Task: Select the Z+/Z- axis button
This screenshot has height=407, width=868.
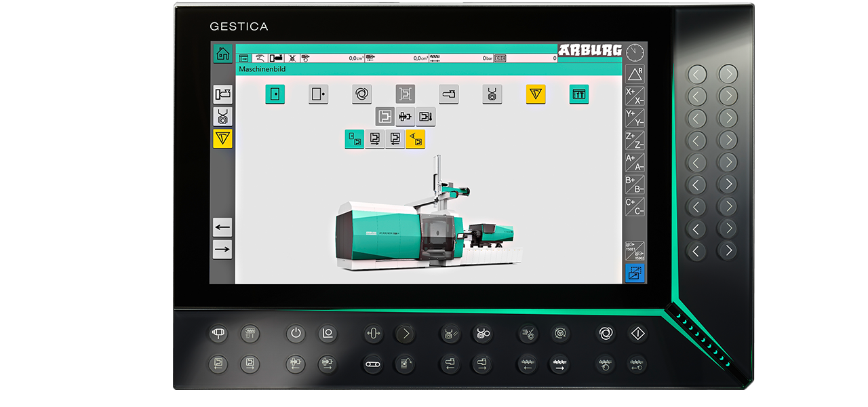Action: pyautogui.click(x=635, y=140)
